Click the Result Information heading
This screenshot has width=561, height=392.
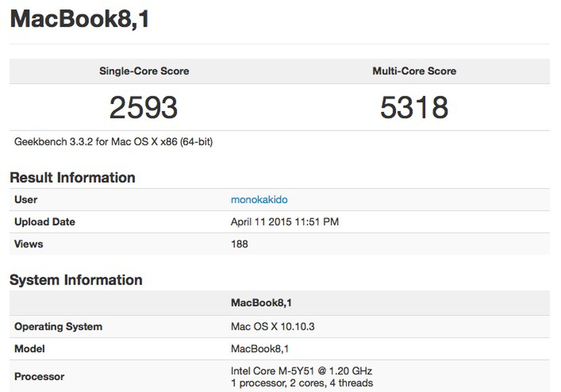click(73, 177)
